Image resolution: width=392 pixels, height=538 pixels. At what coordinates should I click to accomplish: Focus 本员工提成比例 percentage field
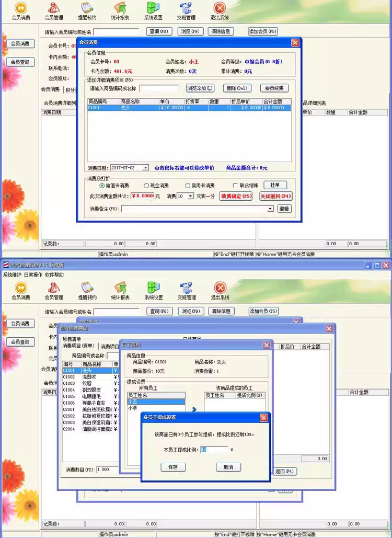214,450
